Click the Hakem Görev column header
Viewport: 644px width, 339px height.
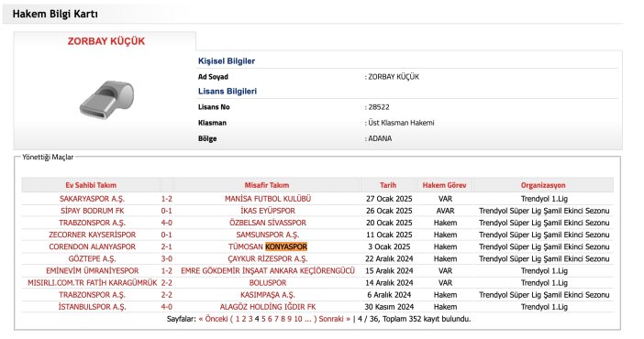click(x=444, y=185)
